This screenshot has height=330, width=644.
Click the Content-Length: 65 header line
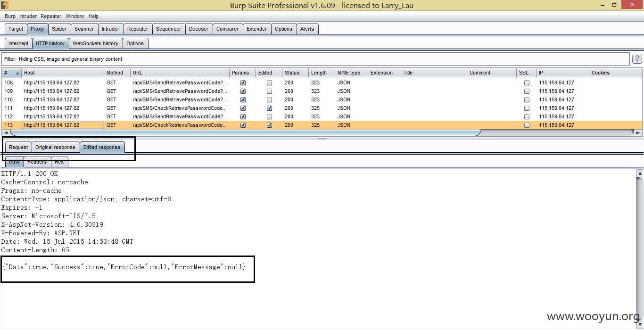[35, 250]
